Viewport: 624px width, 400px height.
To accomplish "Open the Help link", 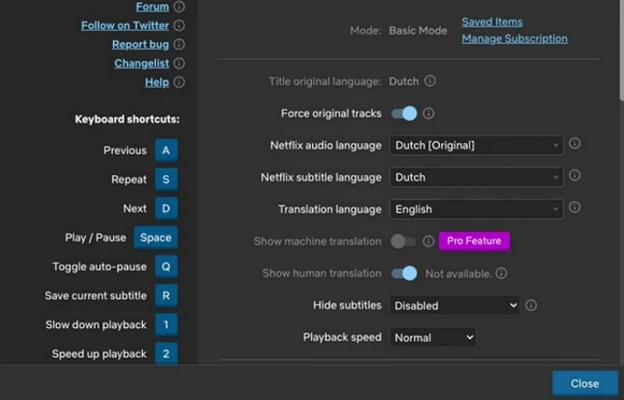I will tap(157, 82).
